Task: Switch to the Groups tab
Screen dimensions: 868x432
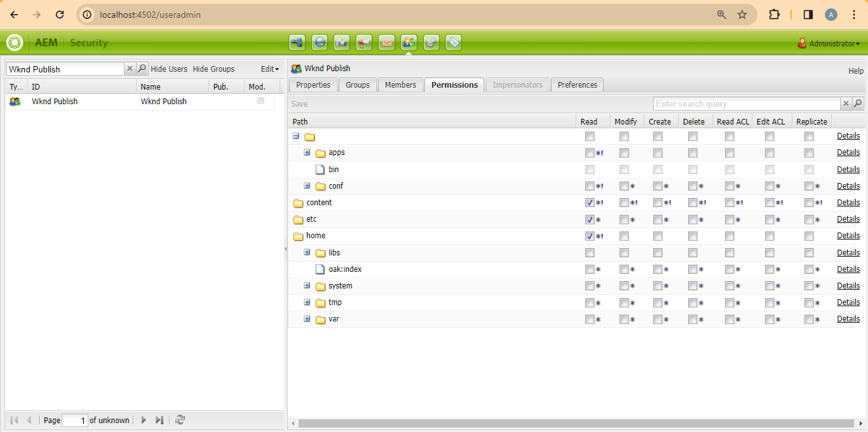Action: pos(358,85)
